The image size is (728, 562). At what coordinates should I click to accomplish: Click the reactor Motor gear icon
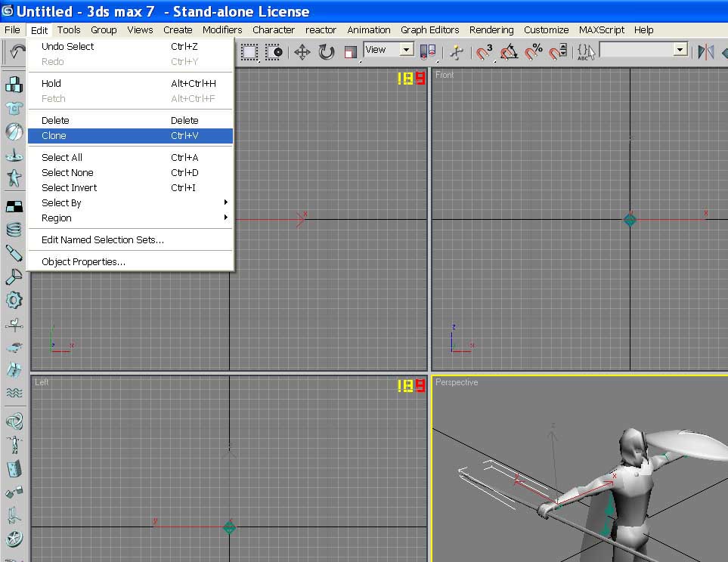(14, 301)
